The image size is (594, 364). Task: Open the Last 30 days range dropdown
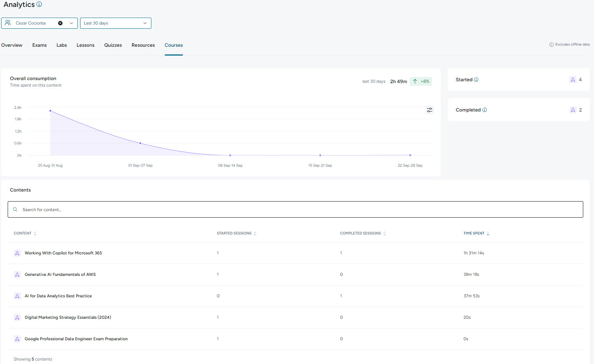[x=115, y=23]
